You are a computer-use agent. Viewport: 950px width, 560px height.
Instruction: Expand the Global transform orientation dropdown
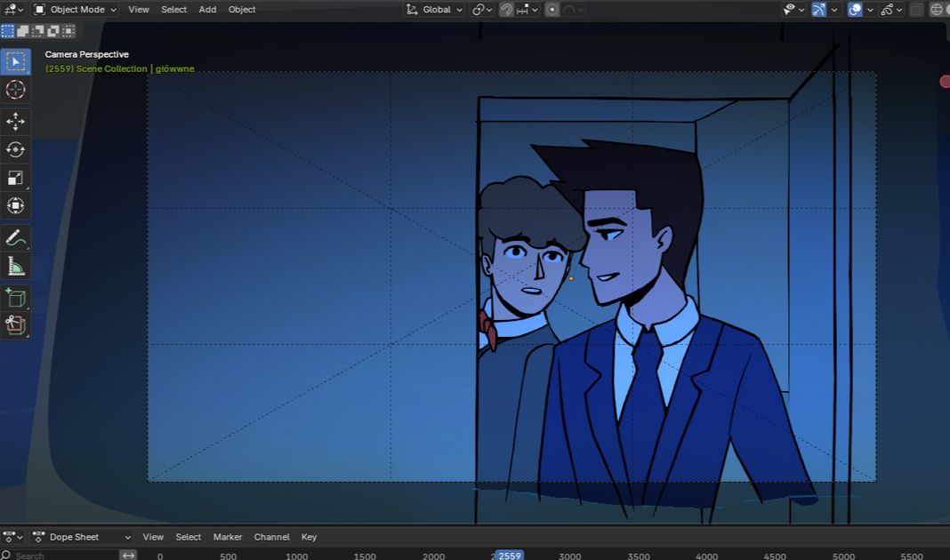point(435,10)
